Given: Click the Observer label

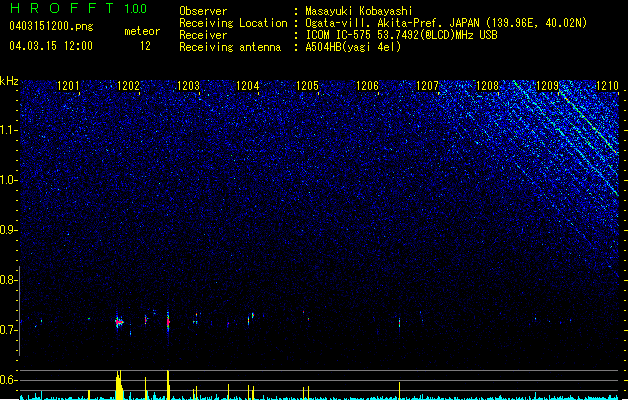Looking at the screenshot, I should coord(203,11).
